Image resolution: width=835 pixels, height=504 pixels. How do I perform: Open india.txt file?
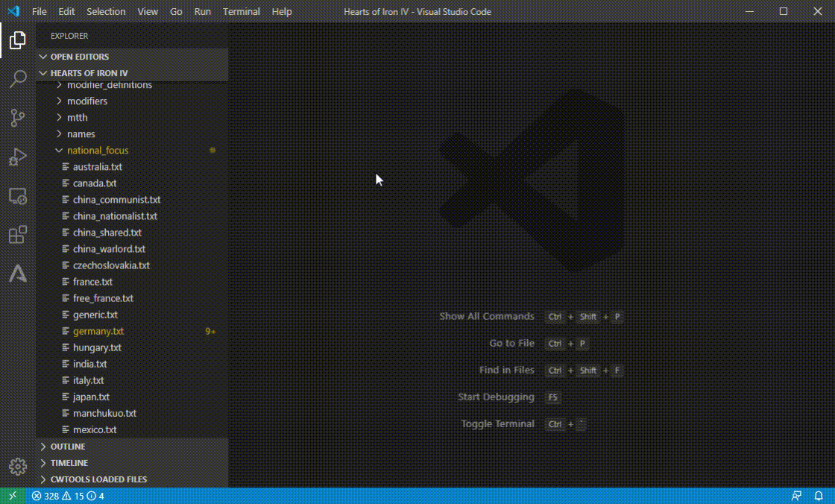[132, 364]
